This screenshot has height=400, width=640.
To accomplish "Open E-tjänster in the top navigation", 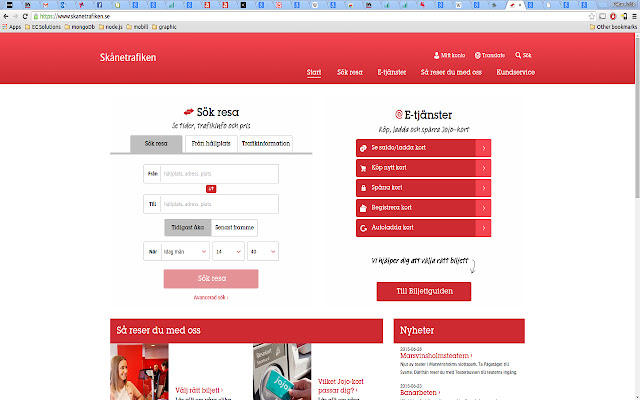I will tap(391, 72).
